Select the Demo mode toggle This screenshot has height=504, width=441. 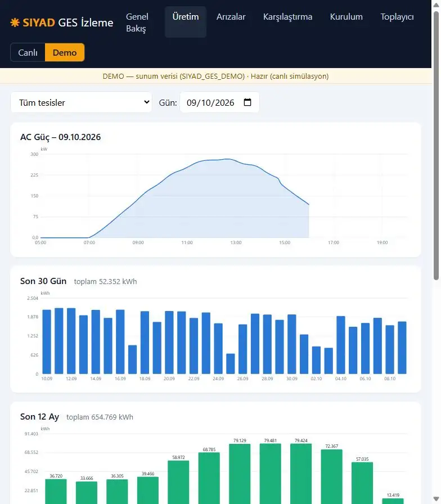(x=65, y=52)
